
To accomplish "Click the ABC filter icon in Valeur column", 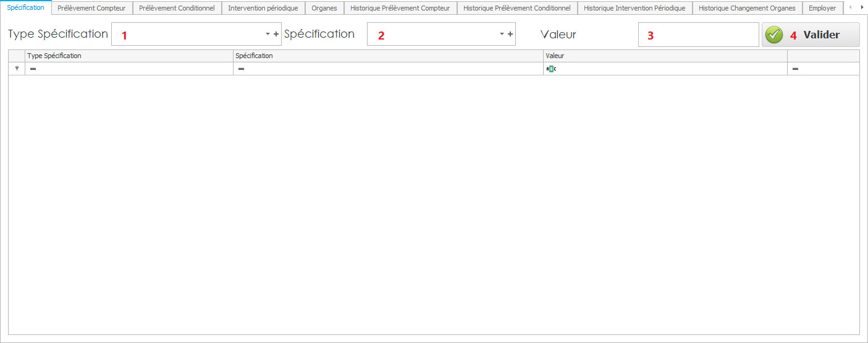I will pos(551,69).
